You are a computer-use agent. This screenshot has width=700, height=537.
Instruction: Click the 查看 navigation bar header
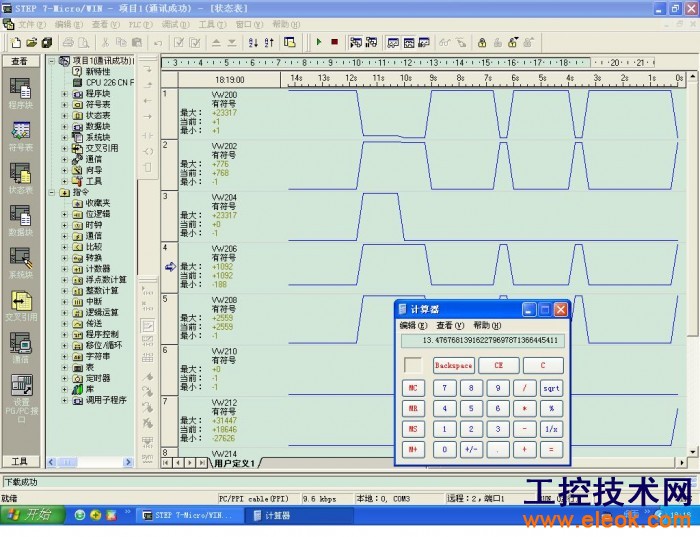pos(21,61)
